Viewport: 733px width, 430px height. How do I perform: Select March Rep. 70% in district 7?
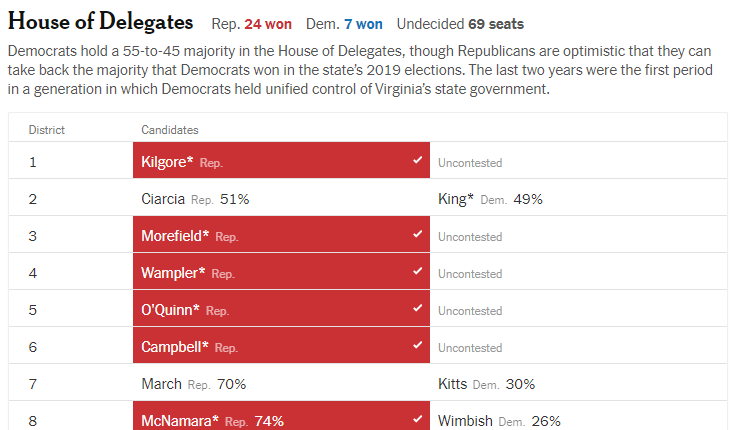tap(194, 384)
